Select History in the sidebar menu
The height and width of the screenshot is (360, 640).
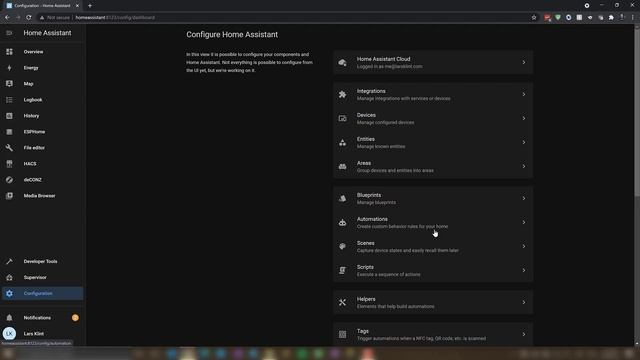point(42,116)
